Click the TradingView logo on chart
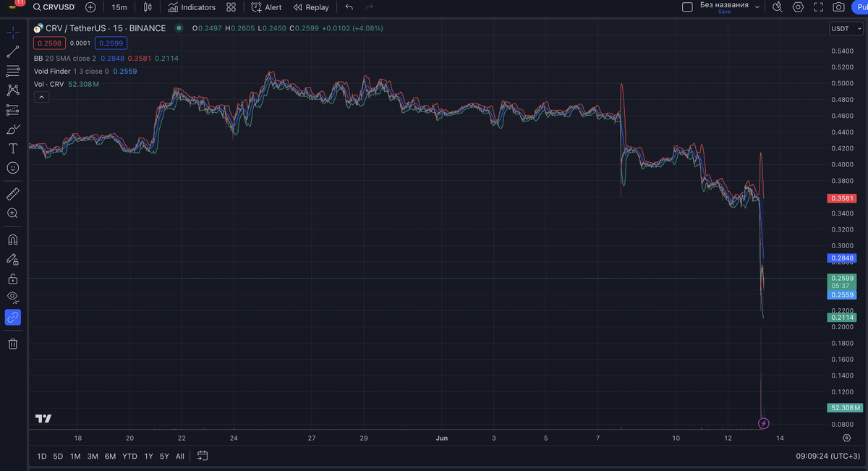Screen dimensions: 868x471 [x=43, y=419]
